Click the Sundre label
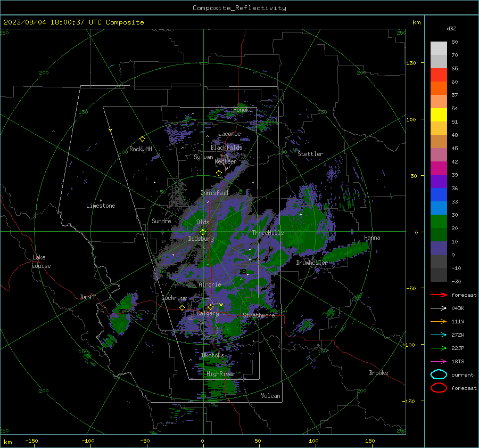 (161, 221)
